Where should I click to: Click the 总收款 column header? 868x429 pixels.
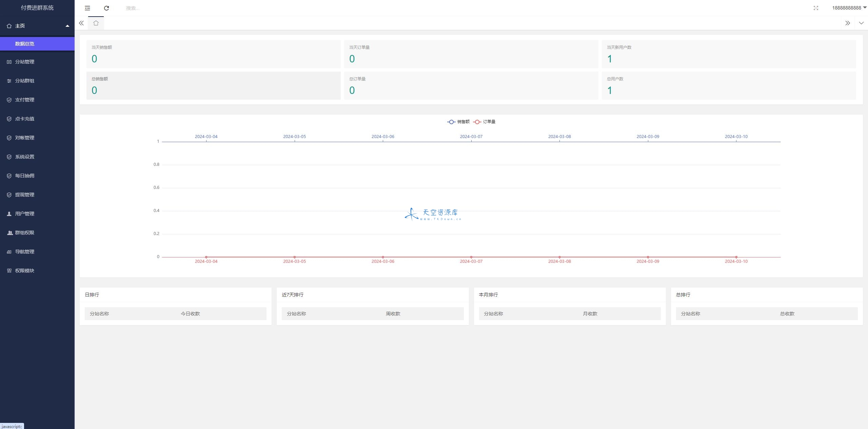click(x=787, y=314)
